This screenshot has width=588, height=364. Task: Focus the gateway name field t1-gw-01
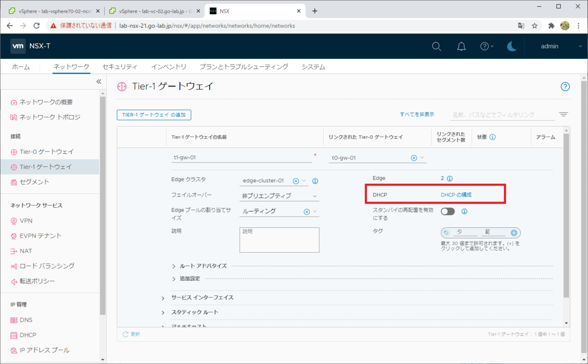(x=242, y=158)
